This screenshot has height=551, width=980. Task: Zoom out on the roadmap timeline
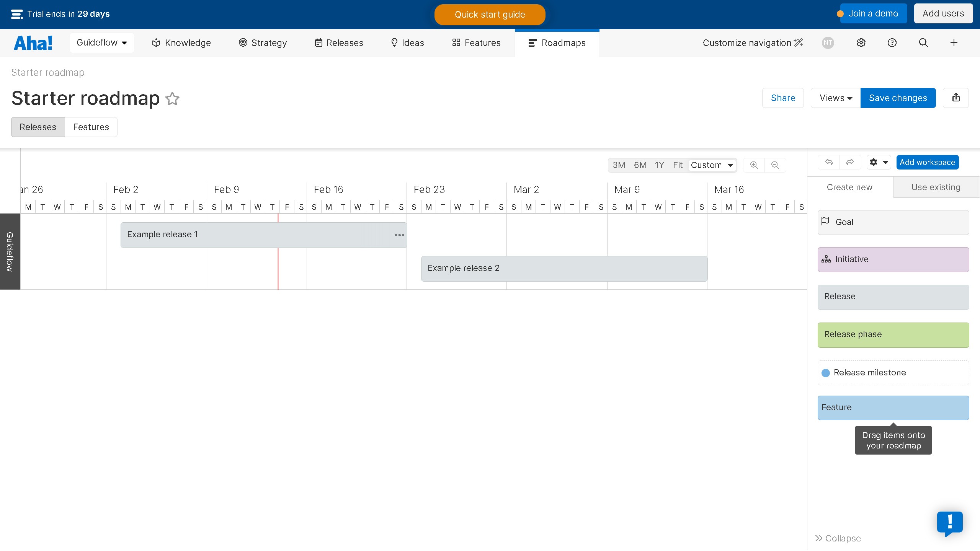click(775, 165)
